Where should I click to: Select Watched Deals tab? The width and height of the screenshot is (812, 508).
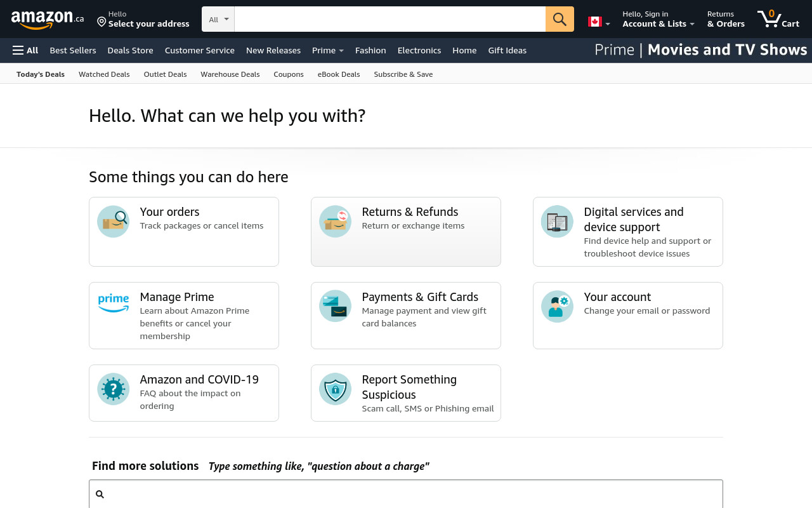tap(104, 74)
